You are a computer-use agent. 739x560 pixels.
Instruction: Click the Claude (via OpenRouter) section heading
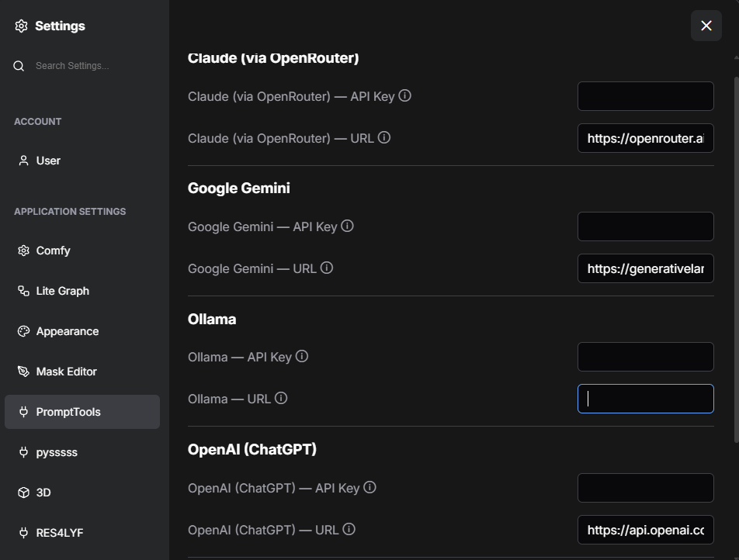coord(273,58)
